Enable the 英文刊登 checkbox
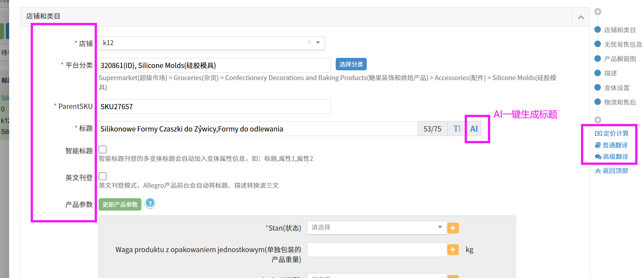 [103, 176]
